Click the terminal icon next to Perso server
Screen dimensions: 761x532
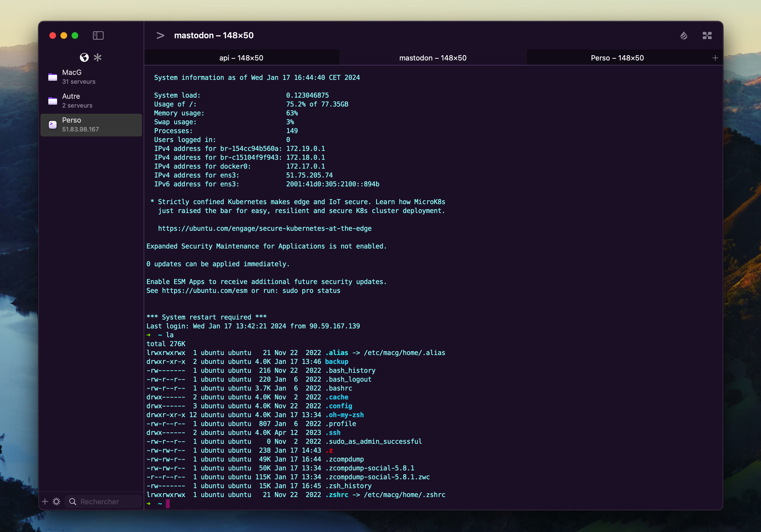52,125
